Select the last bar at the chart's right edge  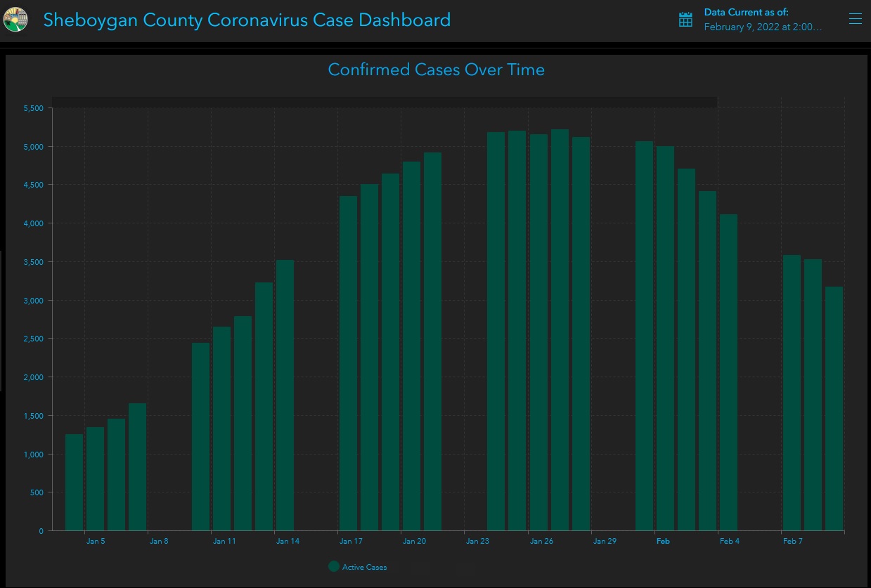coord(834,409)
